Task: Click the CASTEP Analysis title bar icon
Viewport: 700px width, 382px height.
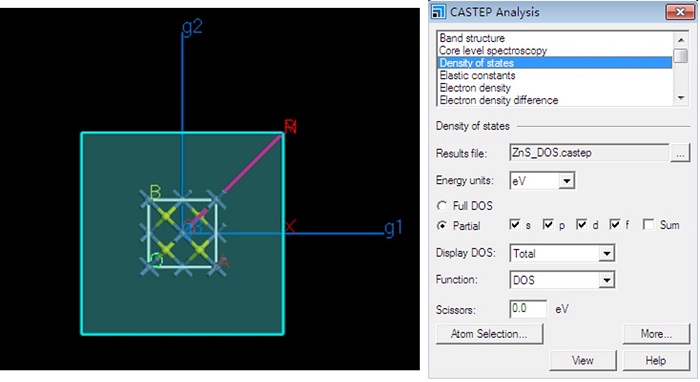Action: 438,12
